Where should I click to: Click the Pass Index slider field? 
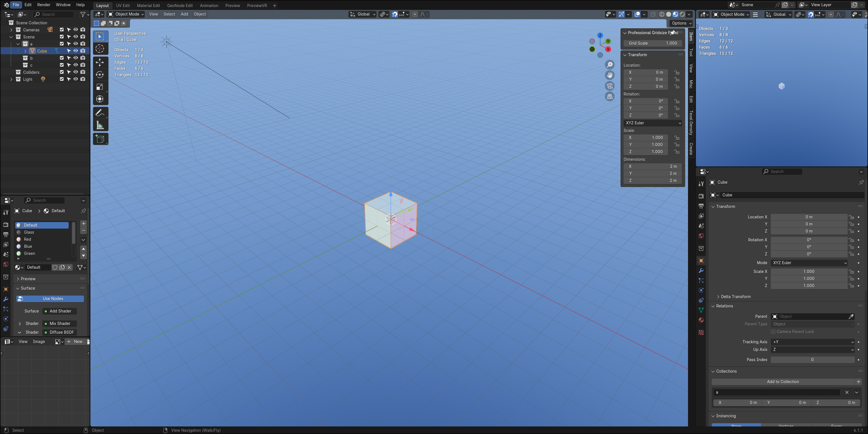tap(813, 360)
